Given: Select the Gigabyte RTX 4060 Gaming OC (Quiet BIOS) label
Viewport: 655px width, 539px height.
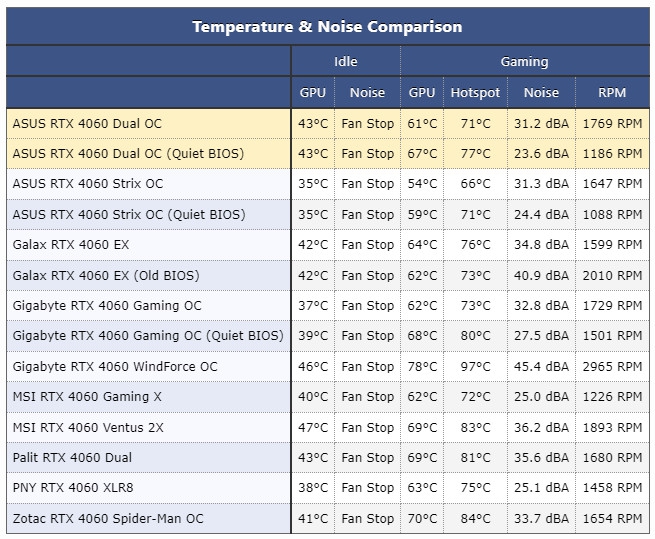Looking at the screenshot, I should pos(148,337).
